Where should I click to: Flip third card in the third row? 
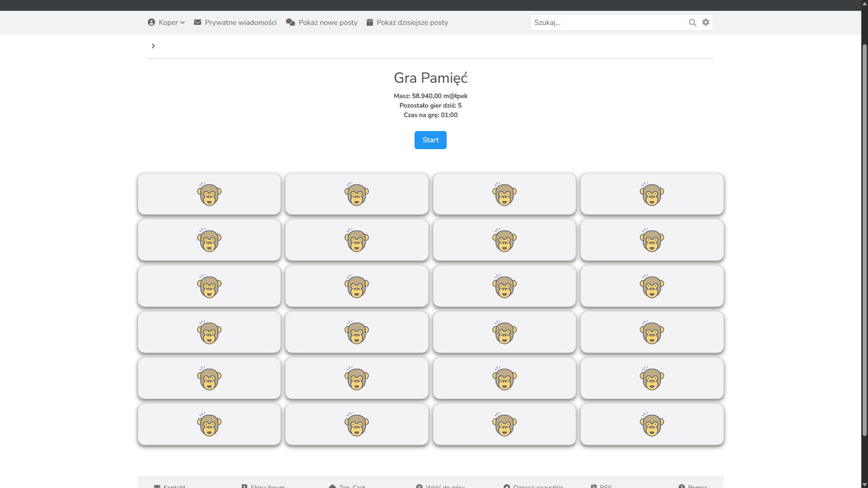[x=505, y=286]
